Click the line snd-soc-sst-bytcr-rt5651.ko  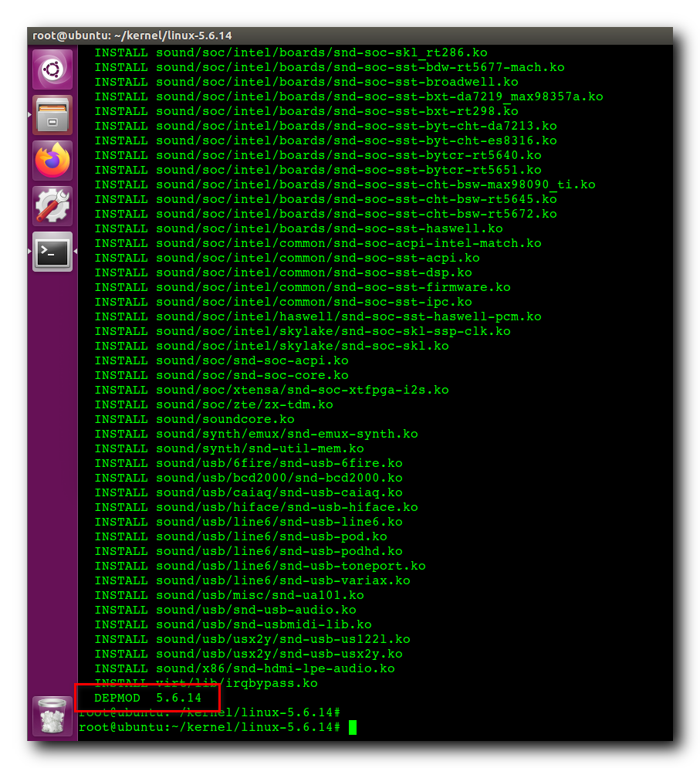[x=318, y=171]
